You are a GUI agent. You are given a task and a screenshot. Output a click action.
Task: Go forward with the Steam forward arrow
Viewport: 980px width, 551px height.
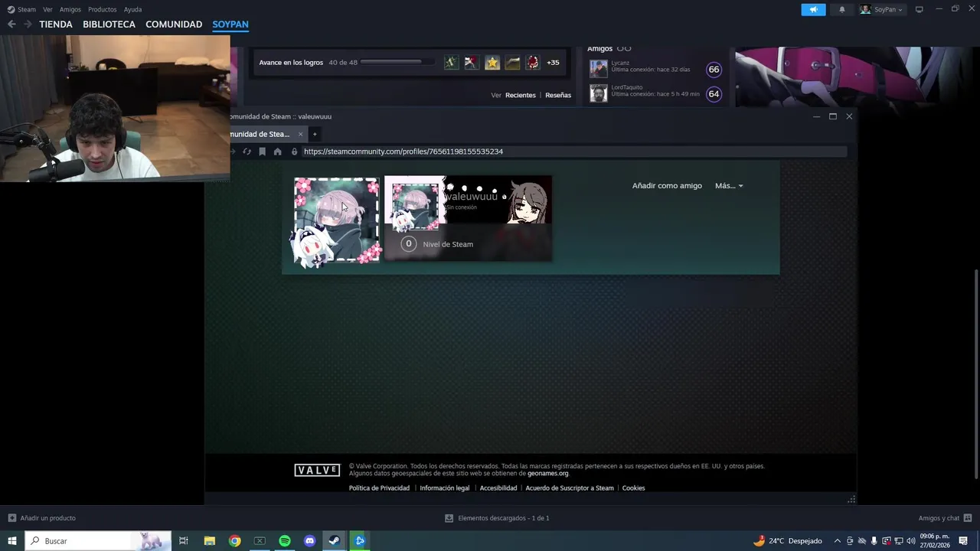coord(28,24)
